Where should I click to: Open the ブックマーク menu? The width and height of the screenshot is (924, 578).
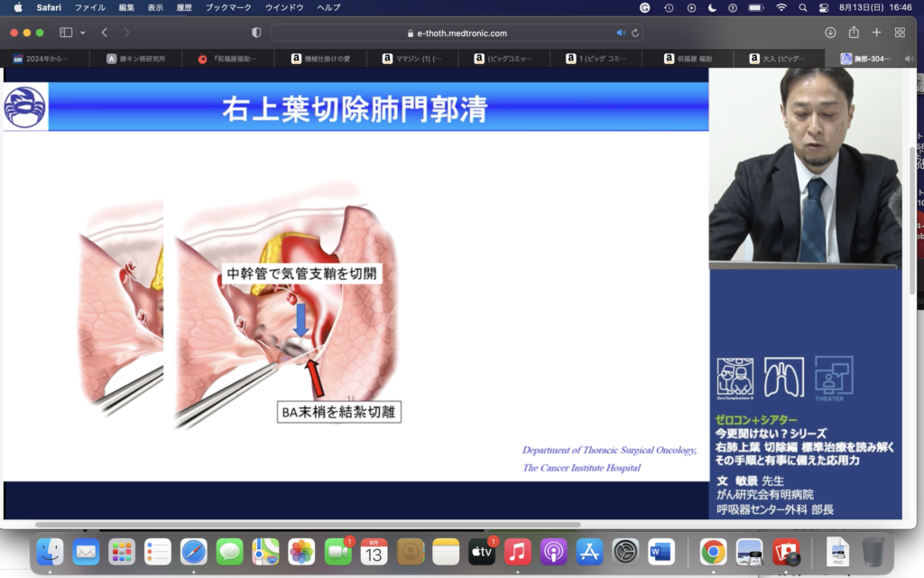tap(230, 7)
